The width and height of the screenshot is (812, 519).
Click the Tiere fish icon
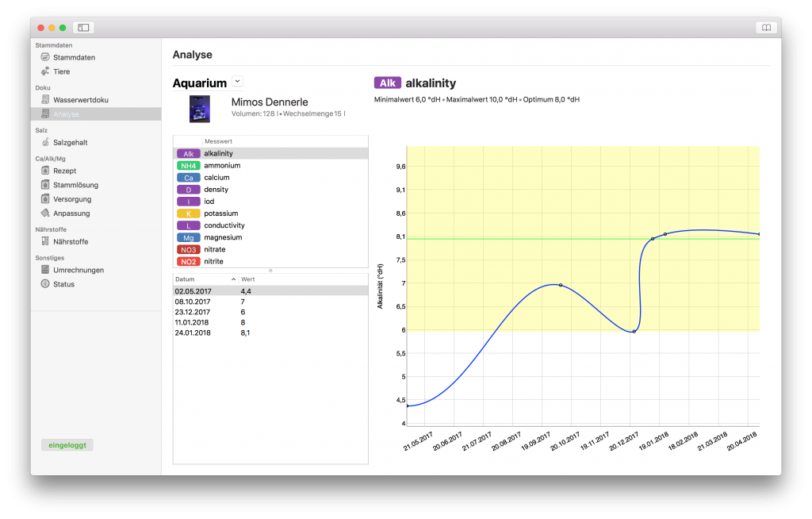click(45, 71)
